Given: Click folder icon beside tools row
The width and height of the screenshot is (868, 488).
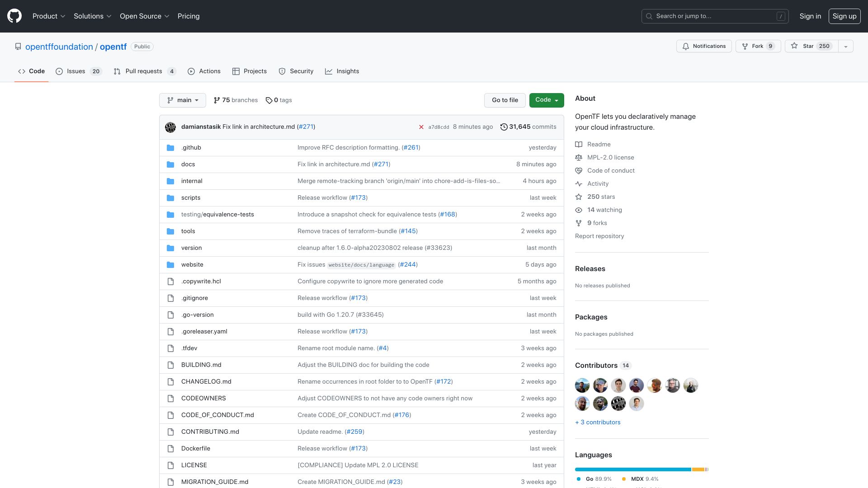Looking at the screenshot, I should click(x=170, y=231).
